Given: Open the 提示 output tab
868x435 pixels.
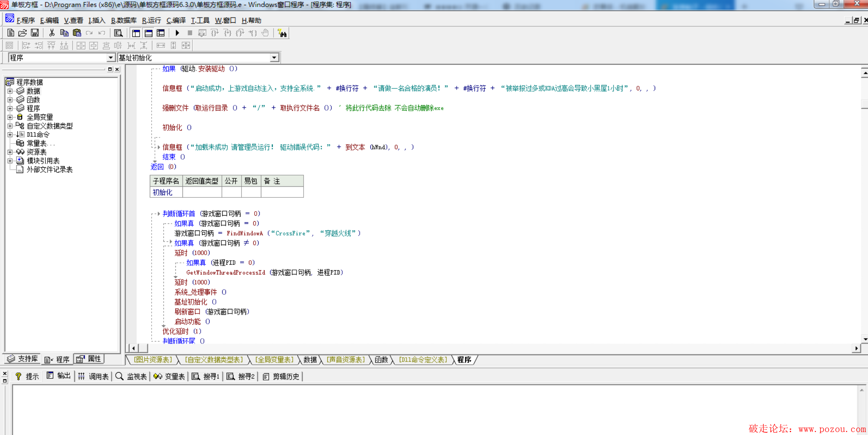Looking at the screenshot, I should pyautogui.click(x=27, y=376).
